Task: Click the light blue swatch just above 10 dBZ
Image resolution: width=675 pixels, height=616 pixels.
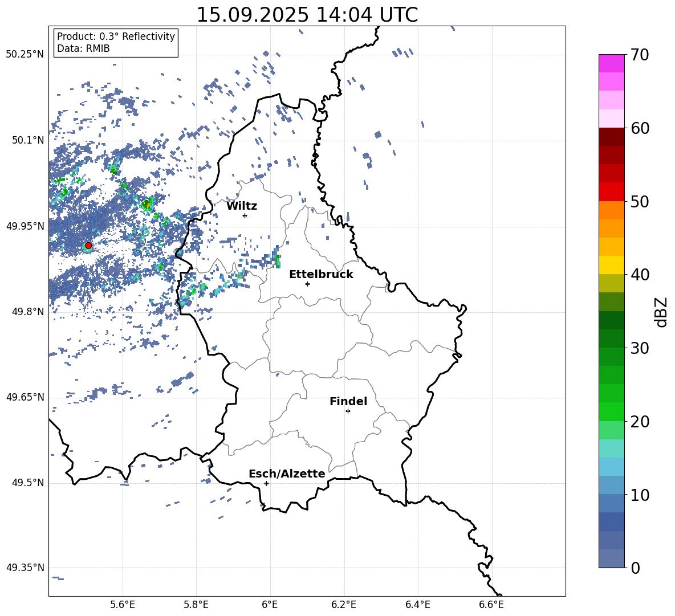Action: (611, 486)
